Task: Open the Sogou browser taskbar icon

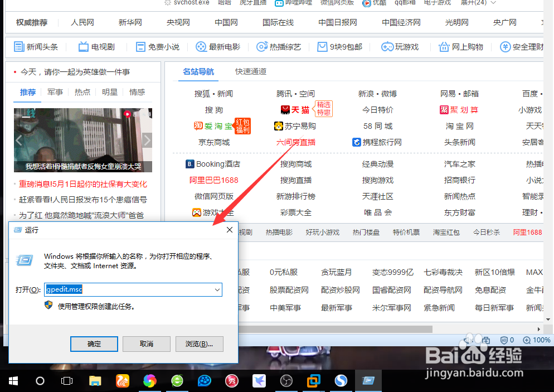Action: 341,381
